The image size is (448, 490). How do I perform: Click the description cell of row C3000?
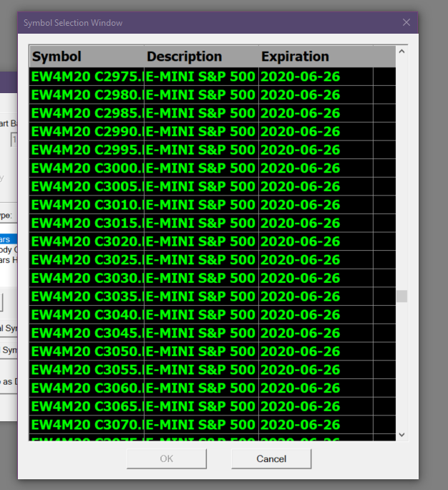[201, 168]
